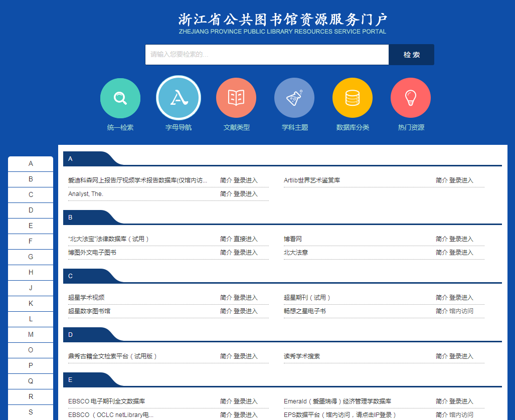Jump to letter F in sidebar

(31, 242)
